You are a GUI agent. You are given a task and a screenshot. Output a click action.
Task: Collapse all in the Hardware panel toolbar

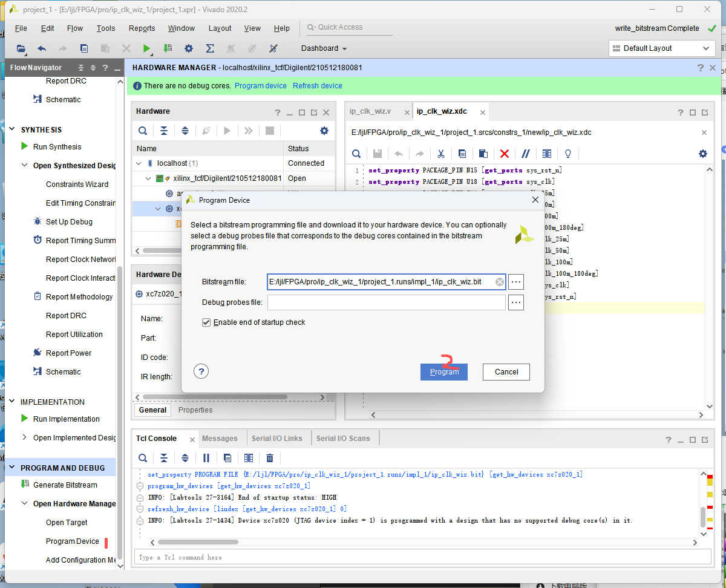coord(164,131)
